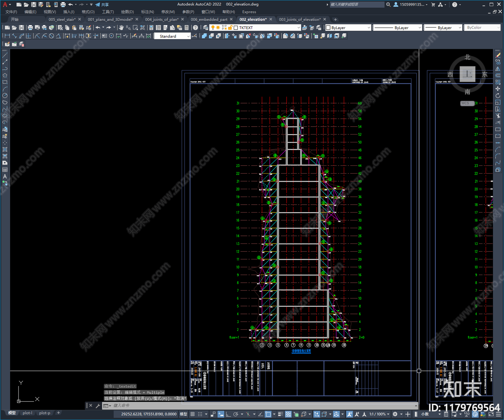Open the QuickCalc calculator icon
The image size is (504, 420).
186,28
